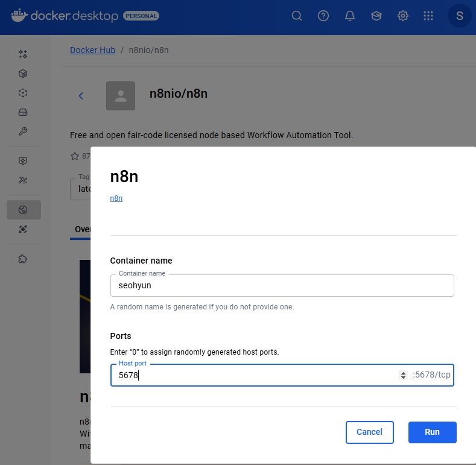Screen dimensions: 476x465
Task: Select the Overview tab behind the dialog
Action: (x=81, y=230)
